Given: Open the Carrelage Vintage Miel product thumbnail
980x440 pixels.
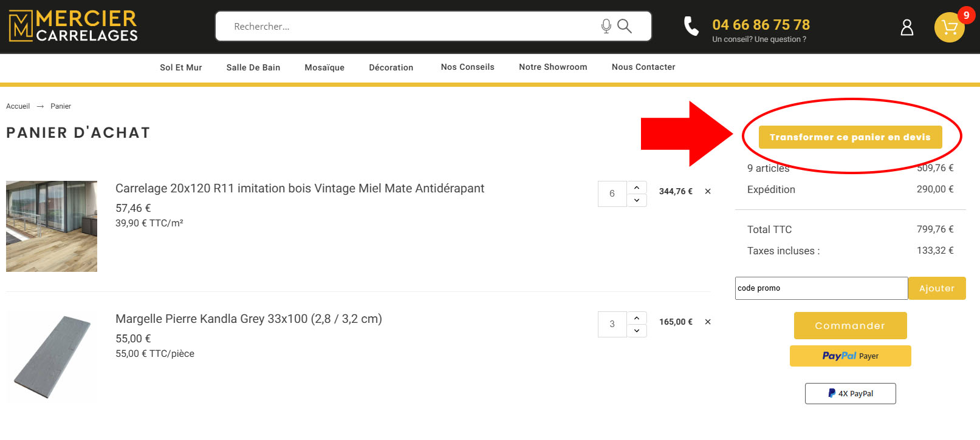Looking at the screenshot, I should click(52, 226).
